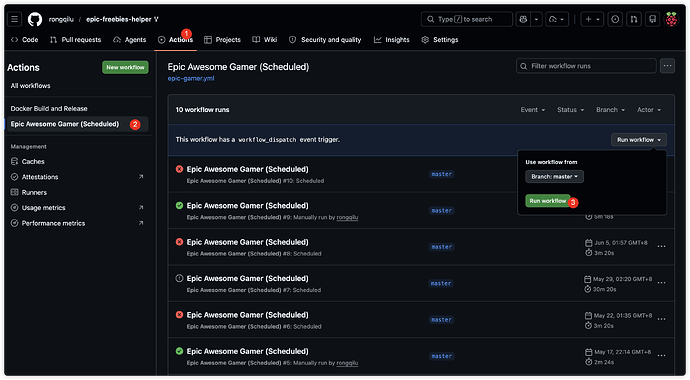The height and width of the screenshot is (380, 690).
Task: Click master branch label on run #10
Action: tap(441, 175)
